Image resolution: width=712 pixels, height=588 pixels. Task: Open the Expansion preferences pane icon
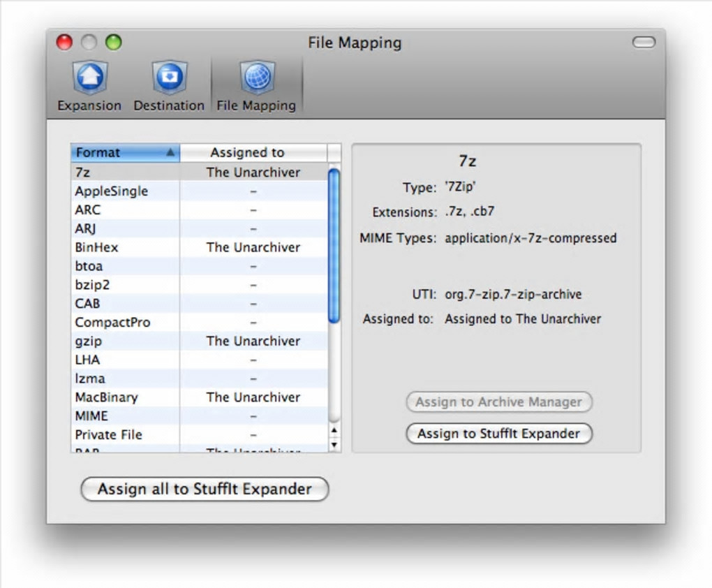pos(90,76)
